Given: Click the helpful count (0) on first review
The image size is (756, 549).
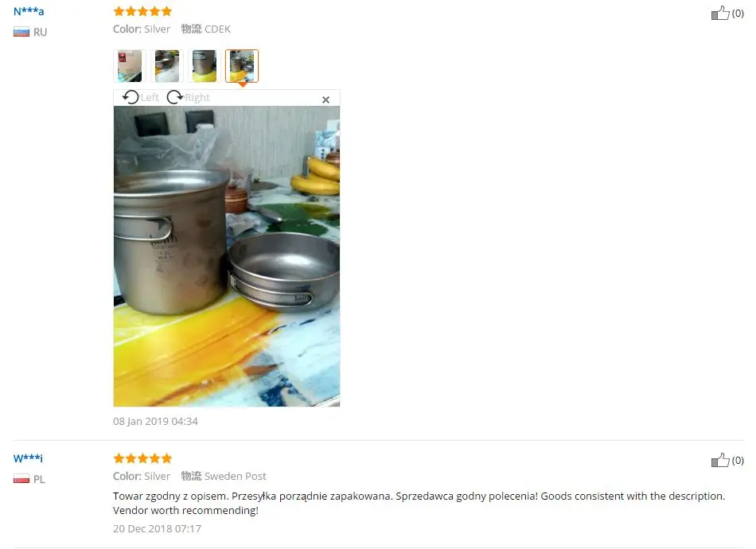Looking at the screenshot, I should (x=738, y=14).
